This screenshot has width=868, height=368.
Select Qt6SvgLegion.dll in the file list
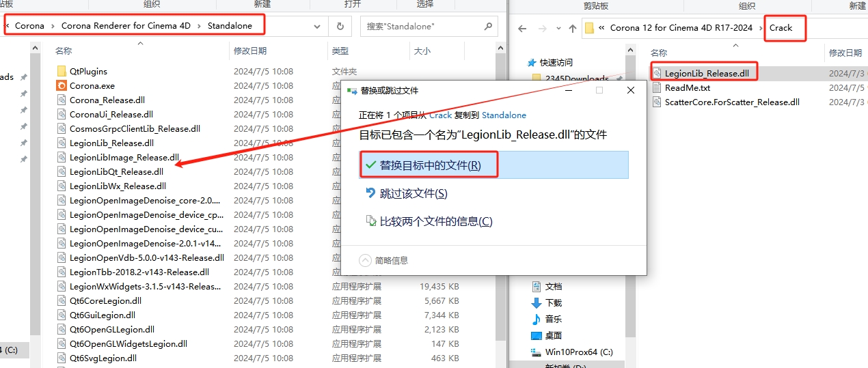pyautogui.click(x=103, y=358)
